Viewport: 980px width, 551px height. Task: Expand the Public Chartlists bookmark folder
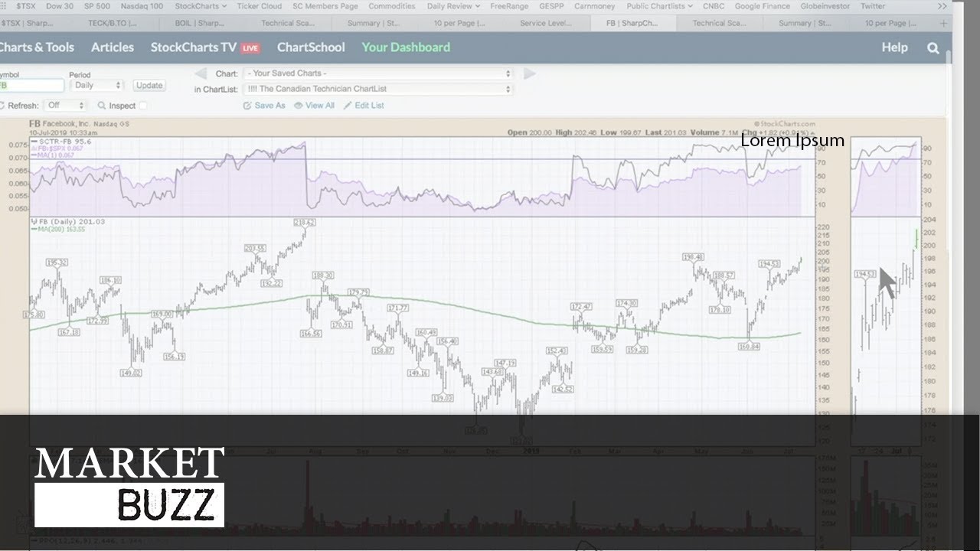tap(659, 6)
